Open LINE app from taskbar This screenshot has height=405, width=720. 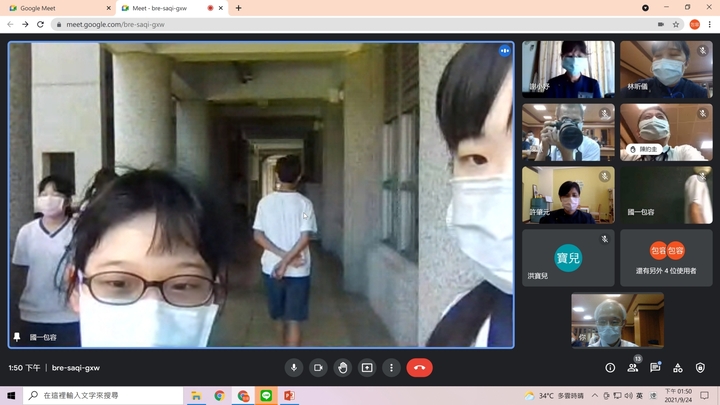(x=266, y=396)
